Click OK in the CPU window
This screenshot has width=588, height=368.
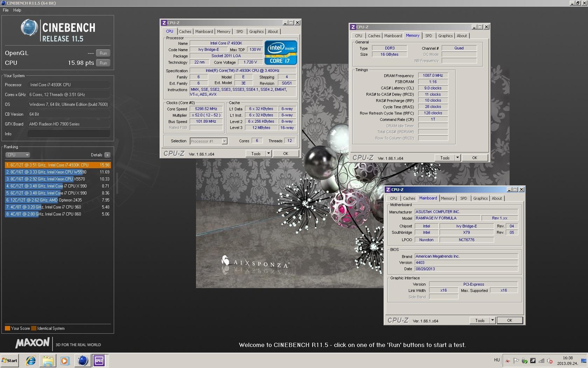(286, 154)
